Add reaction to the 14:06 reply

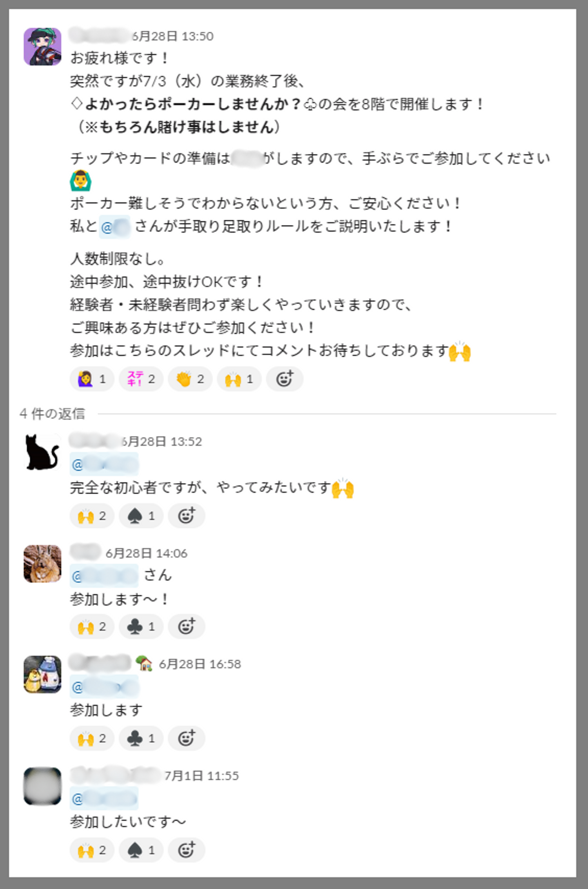point(187,626)
